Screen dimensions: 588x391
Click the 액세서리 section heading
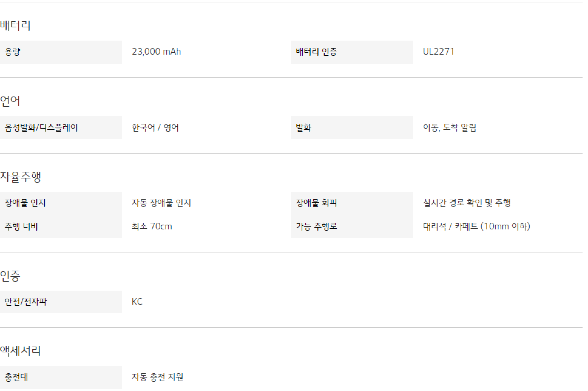[x=20, y=351]
